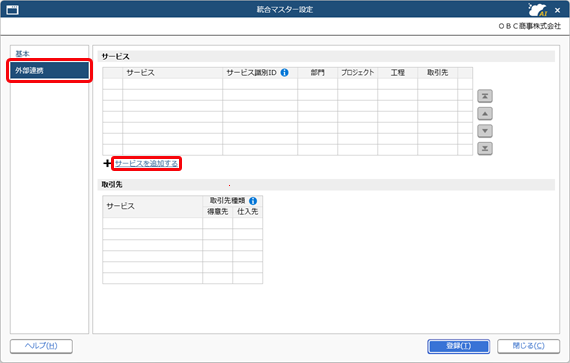Viewport: 570px width, 363px height.
Task: Move selected service to the top
Action: tap(485, 96)
